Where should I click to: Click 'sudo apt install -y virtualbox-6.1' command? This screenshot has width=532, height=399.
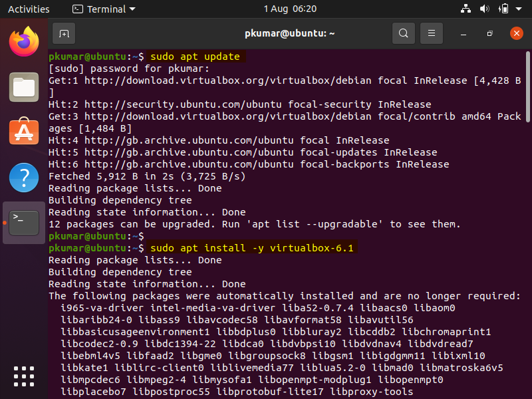[252, 248]
